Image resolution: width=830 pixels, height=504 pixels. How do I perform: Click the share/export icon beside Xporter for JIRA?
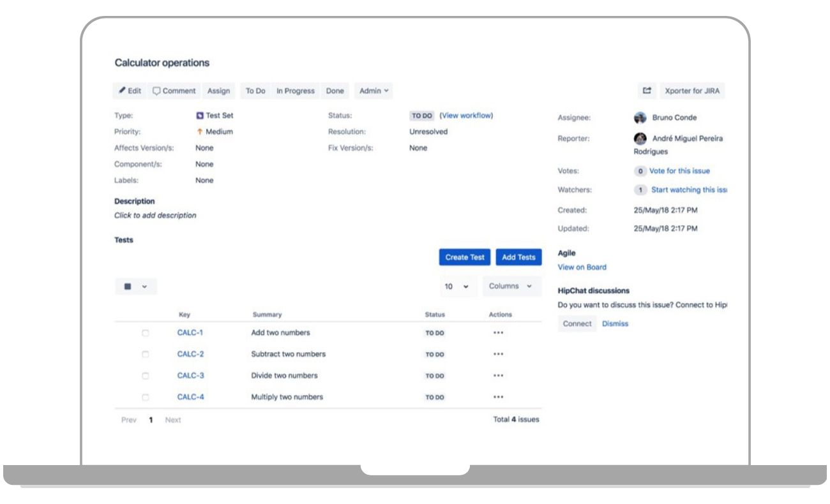pyautogui.click(x=647, y=91)
